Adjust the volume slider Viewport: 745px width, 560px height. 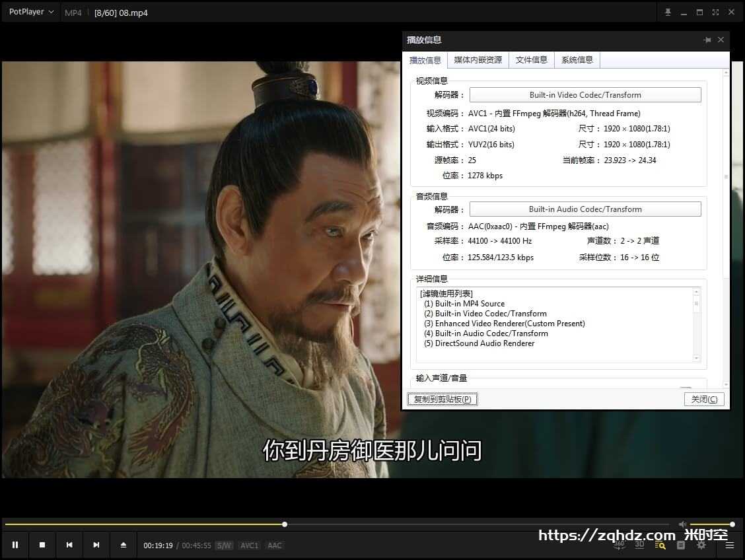712,524
